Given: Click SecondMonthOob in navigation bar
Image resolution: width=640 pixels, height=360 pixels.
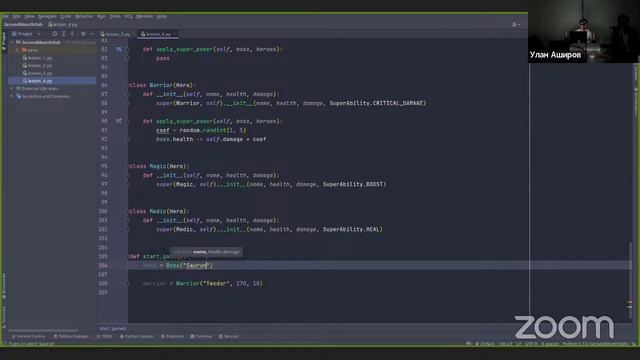Looking at the screenshot, I should coord(23,24).
